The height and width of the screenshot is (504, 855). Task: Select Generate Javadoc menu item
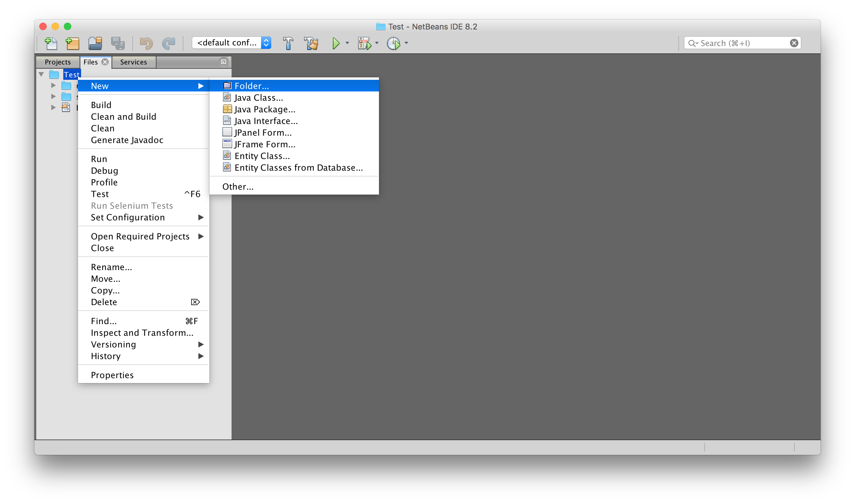click(144, 140)
